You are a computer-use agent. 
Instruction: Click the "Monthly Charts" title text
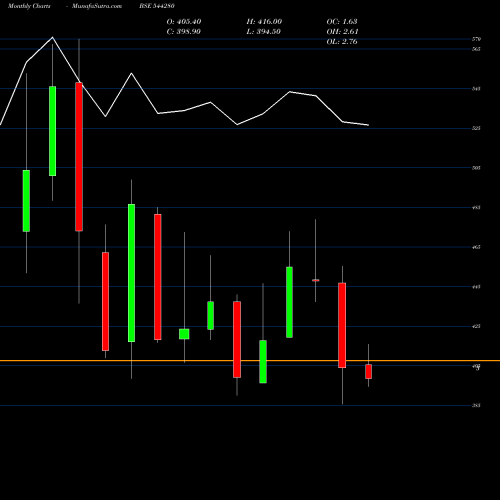click(x=29, y=6)
